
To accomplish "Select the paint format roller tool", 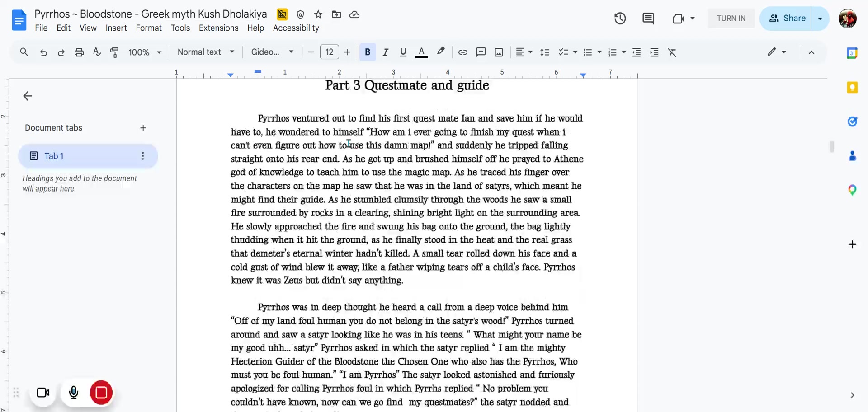I will (114, 52).
